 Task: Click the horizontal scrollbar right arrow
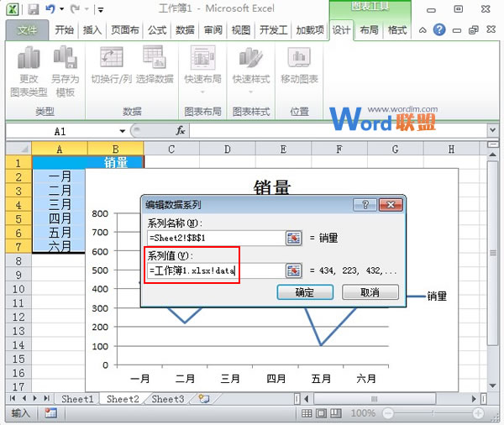(x=474, y=399)
